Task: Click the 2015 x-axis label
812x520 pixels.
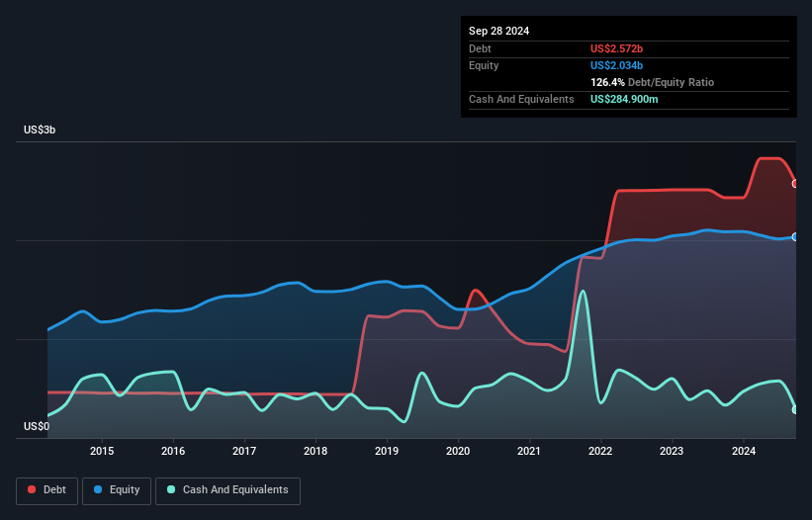Action: 102,451
